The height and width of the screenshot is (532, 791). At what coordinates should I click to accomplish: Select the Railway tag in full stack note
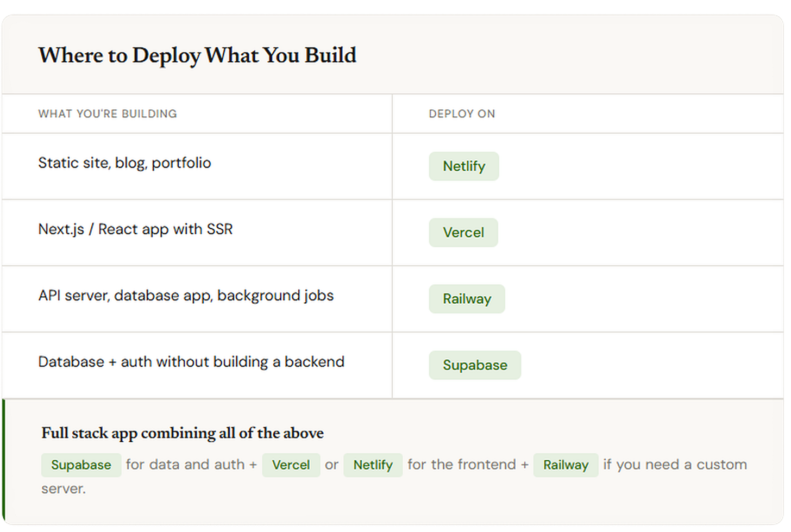566,465
